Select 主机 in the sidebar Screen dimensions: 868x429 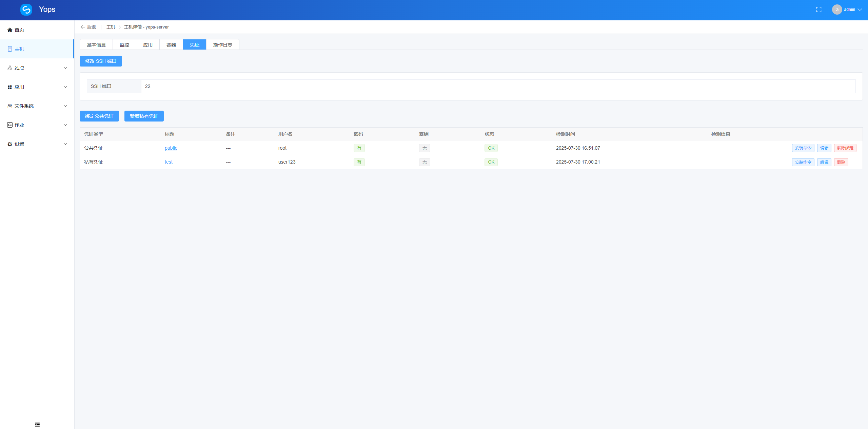coord(37,49)
